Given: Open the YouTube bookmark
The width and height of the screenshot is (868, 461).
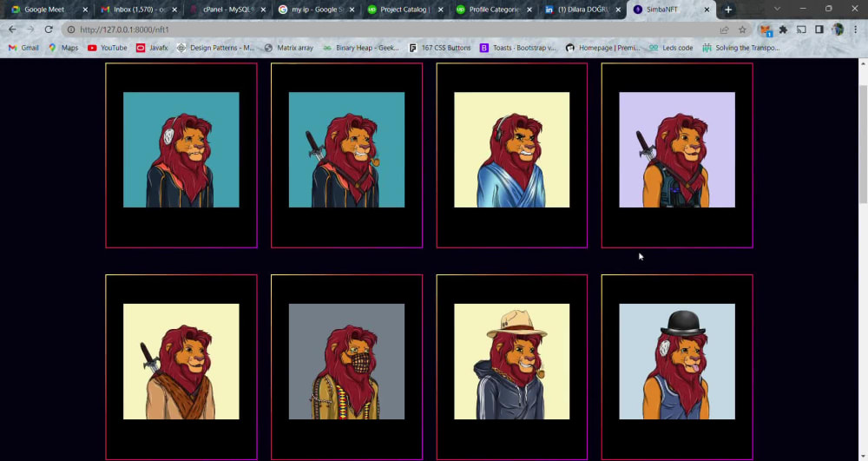Looking at the screenshot, I should 108,48.
